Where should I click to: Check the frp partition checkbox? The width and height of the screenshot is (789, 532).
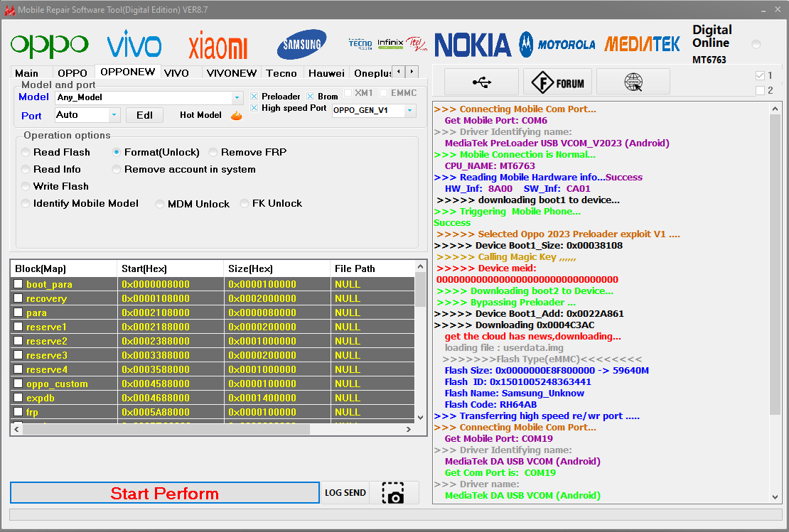[18, 411]
